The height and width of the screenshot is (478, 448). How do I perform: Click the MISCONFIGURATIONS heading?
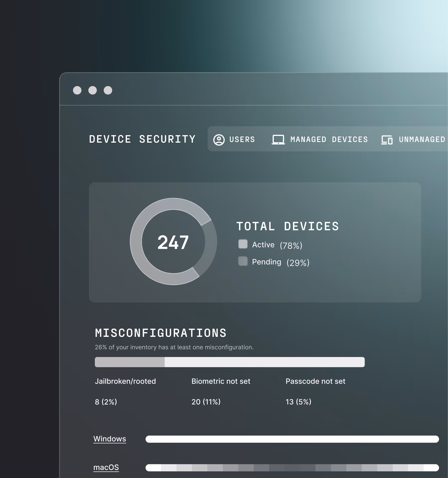click(x=161, y=333)
